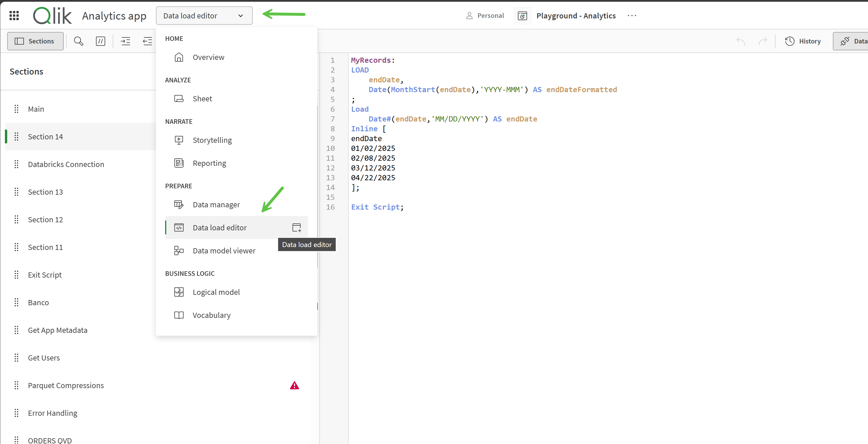
Task: Select Overview from the navigation menu
Action: pos(208,57)
